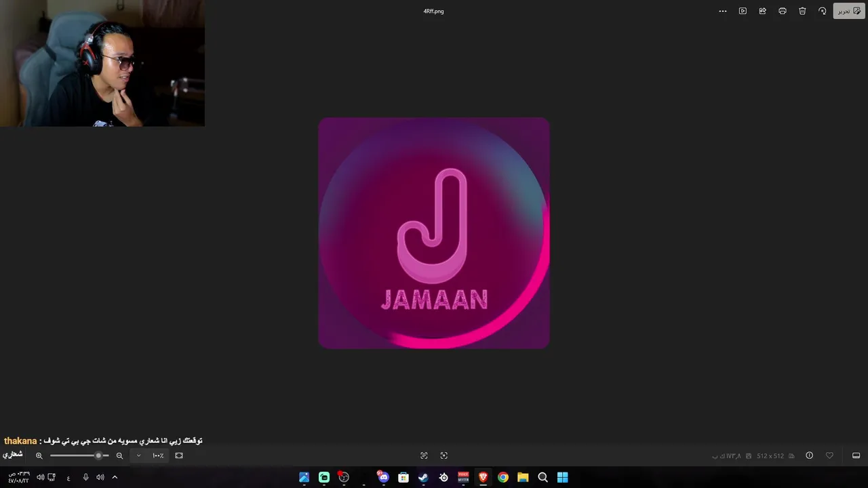Share the photo with the share icon

click(763, 11)
